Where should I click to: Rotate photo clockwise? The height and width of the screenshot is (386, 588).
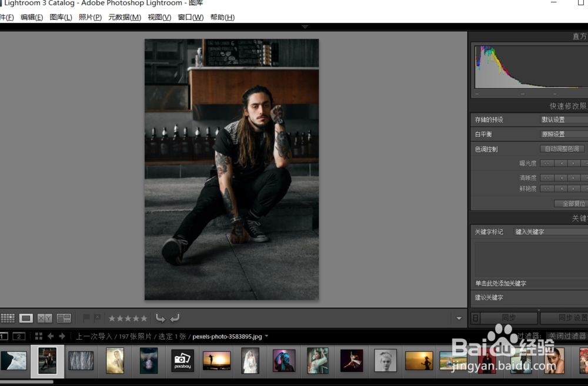pos(175,318)
